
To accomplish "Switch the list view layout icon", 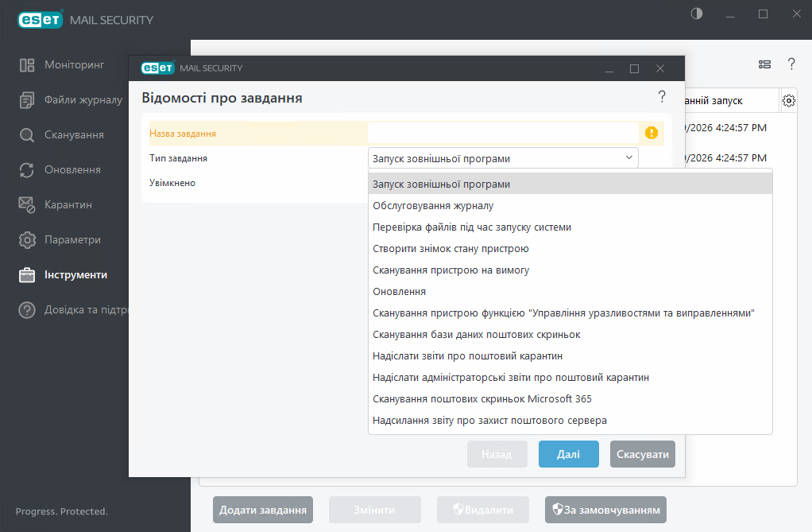I will (764, 64).
